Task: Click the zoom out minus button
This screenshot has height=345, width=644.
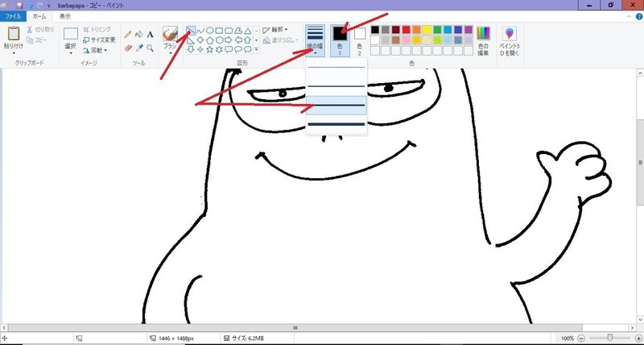Action: click(581, 339)
